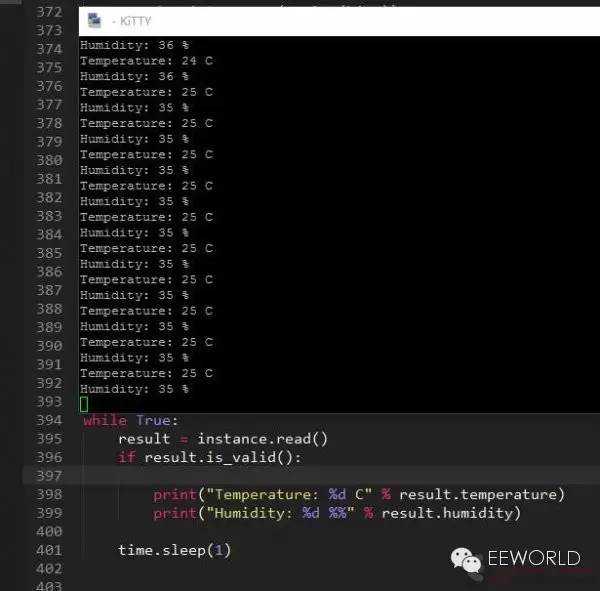Click the time.sleep(1) call
This screenshot has width=600, height=591.
(x=174, y=550)
